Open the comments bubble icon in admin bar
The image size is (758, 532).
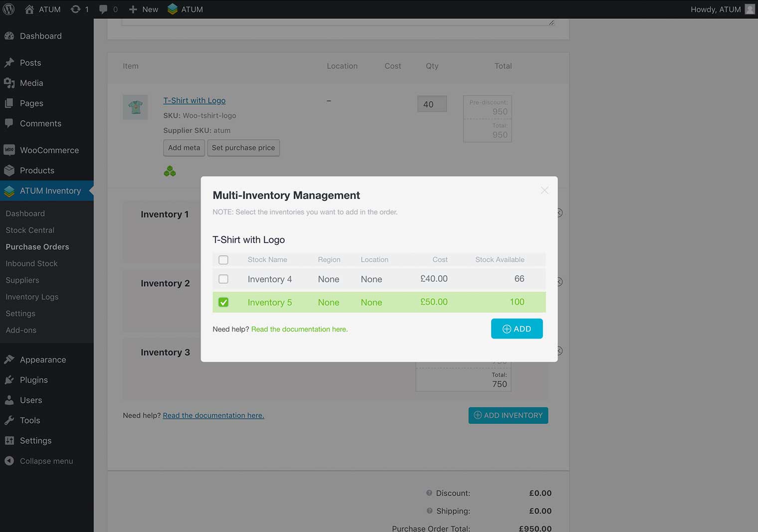point(103,9)
